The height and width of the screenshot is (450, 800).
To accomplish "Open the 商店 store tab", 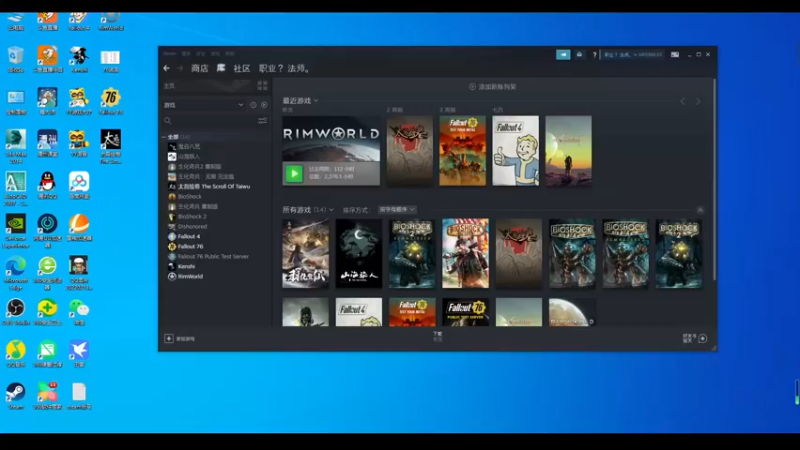I will pyautogui.click(x=199, y=68).
